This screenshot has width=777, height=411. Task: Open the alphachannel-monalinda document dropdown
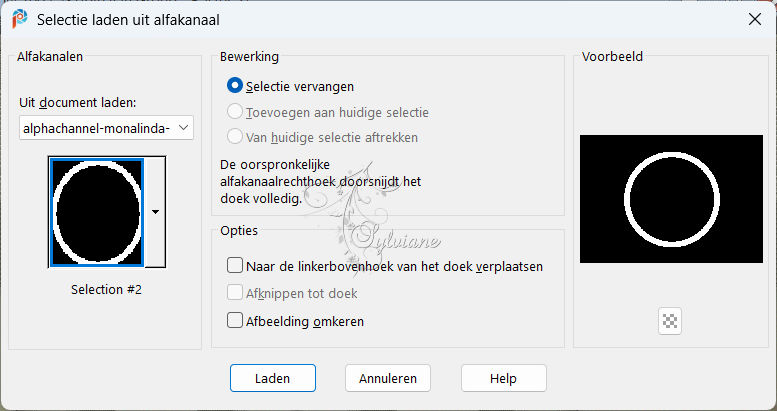(x=106, y=128)
